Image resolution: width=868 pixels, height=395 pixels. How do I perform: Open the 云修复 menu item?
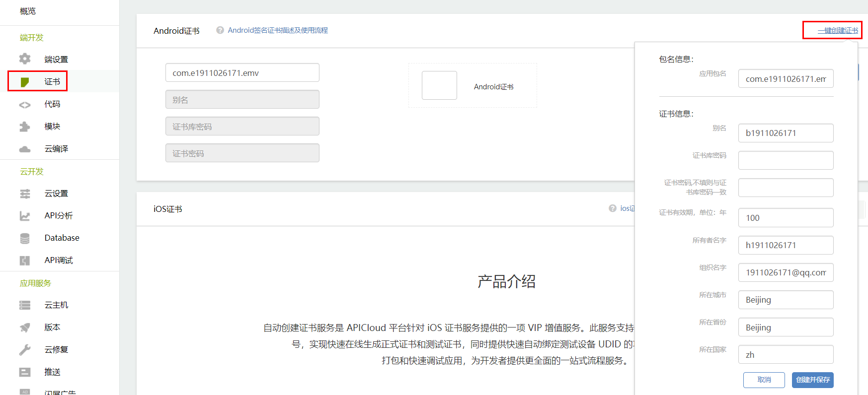pos(56,350)
